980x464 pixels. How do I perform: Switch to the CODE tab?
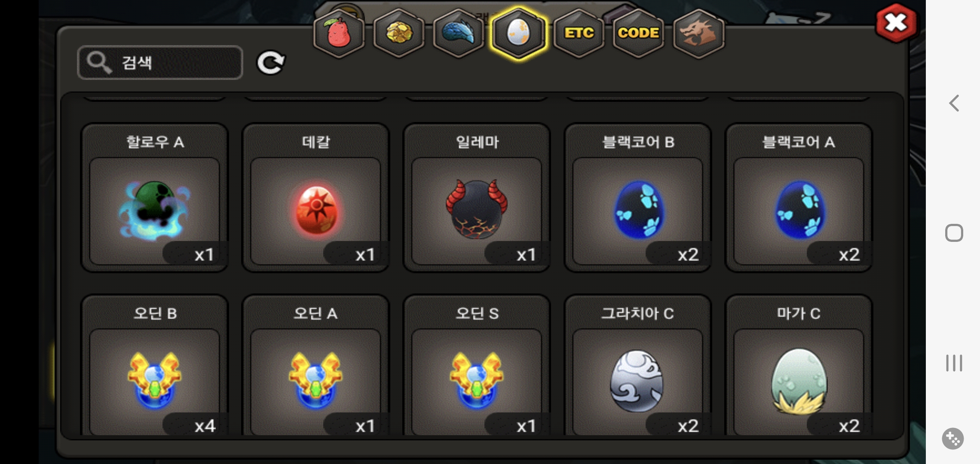coord(638,33)
